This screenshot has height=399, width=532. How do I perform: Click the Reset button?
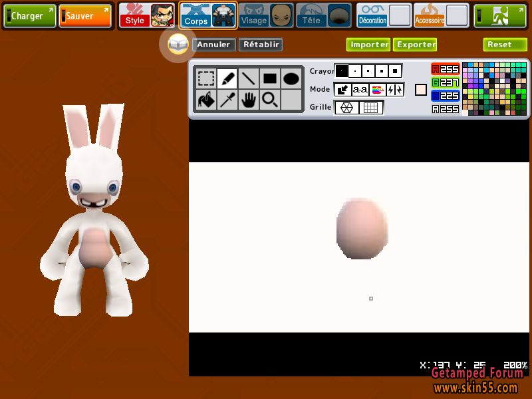(x=505, y=45)
